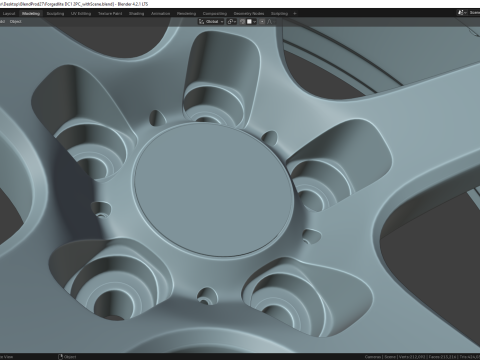480x360 pixels.
Task: Open the snapping options dropdown
Action: (252, 22)
